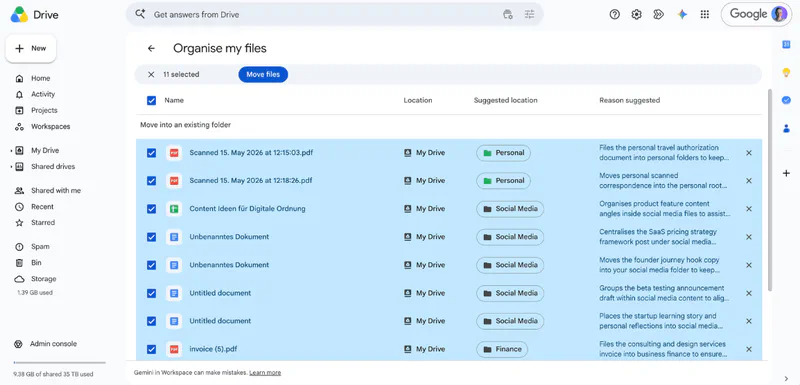Dismiss suggestion for Scanned 12:18:26.pdf
This screenshot has height=385, width=800.
tap(748, 181)
